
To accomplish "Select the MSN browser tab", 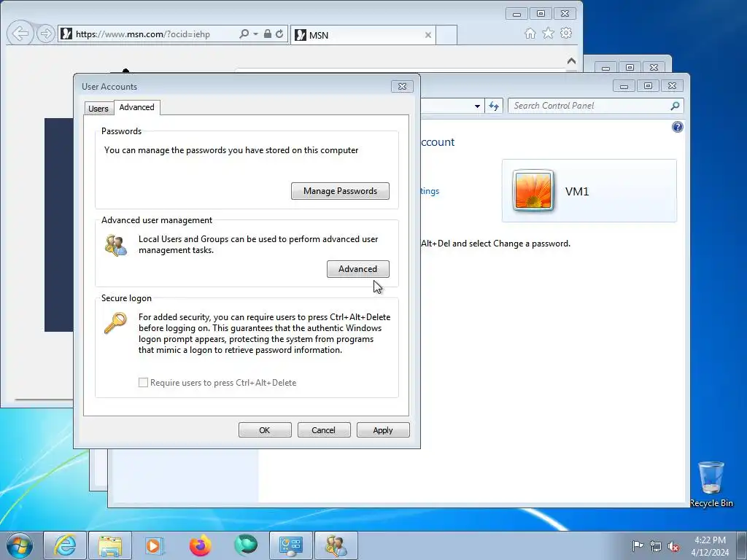I will click(363, 35).
